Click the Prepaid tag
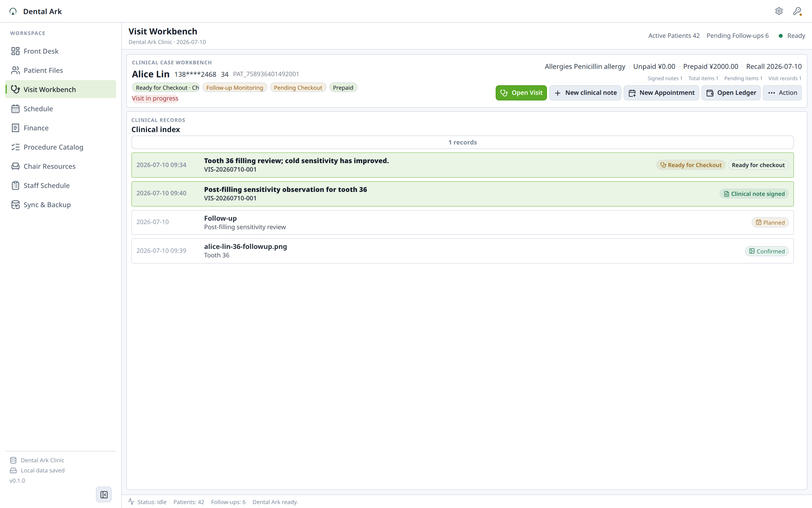This screenshot has width=812, height=508. coord(343,87)
